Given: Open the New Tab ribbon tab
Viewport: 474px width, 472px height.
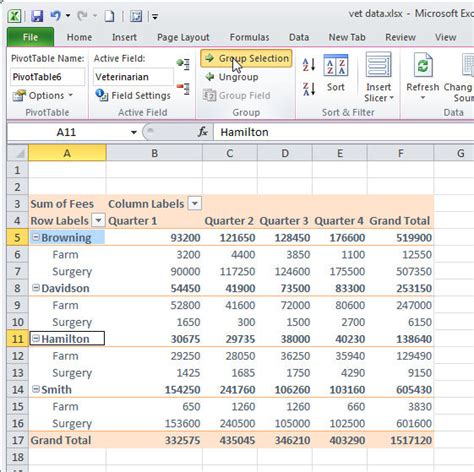Looking at the screenshot, I should click(347, 37).
